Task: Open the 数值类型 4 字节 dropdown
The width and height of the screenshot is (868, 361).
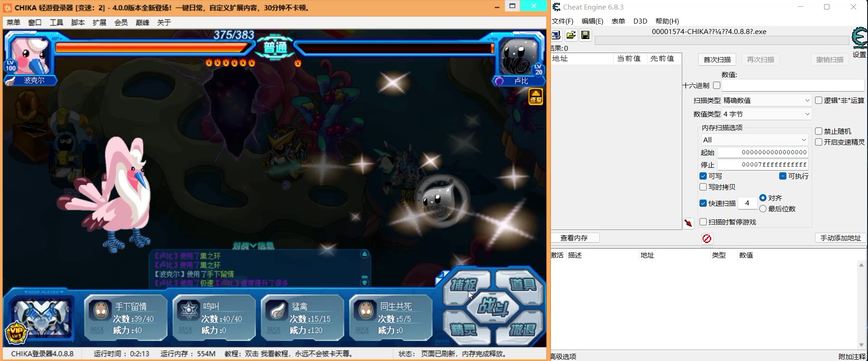Action: pos(767,114)
